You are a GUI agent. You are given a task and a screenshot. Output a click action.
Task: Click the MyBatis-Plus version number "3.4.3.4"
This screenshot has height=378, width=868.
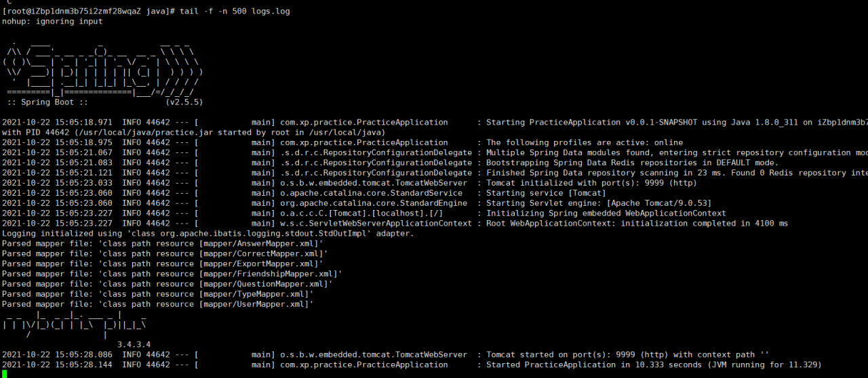pyautogui.click(x=134, y=344)
